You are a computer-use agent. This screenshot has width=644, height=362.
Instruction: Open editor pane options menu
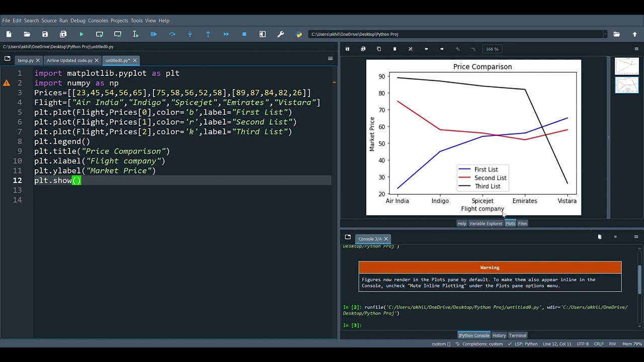(x=331, y=59)
